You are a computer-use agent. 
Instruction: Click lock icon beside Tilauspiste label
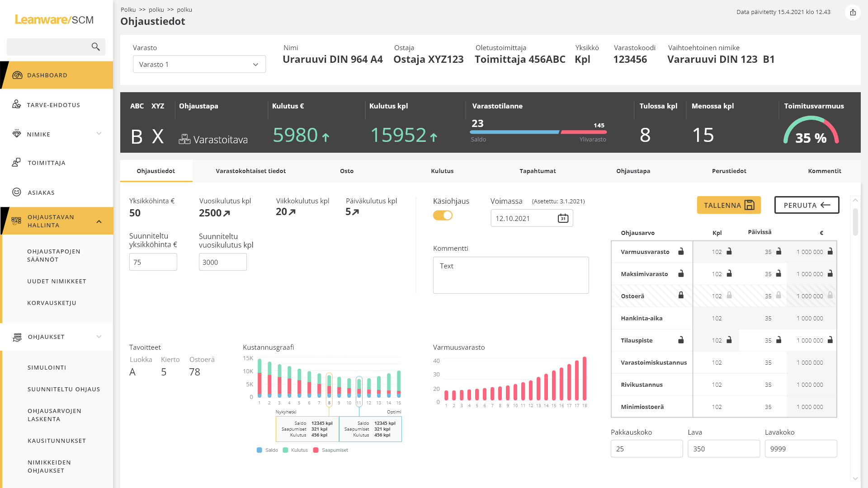click(681, 340)
